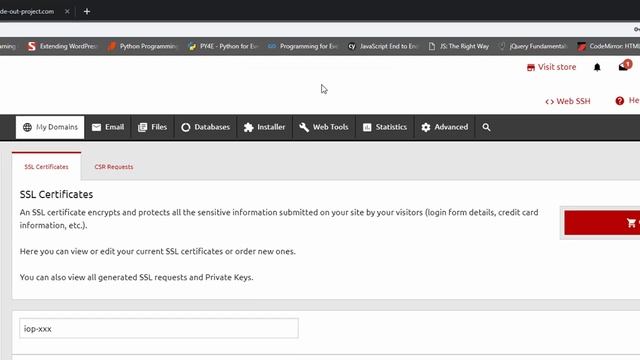
Task: Open the Email menu
Action: coord(108,127)
